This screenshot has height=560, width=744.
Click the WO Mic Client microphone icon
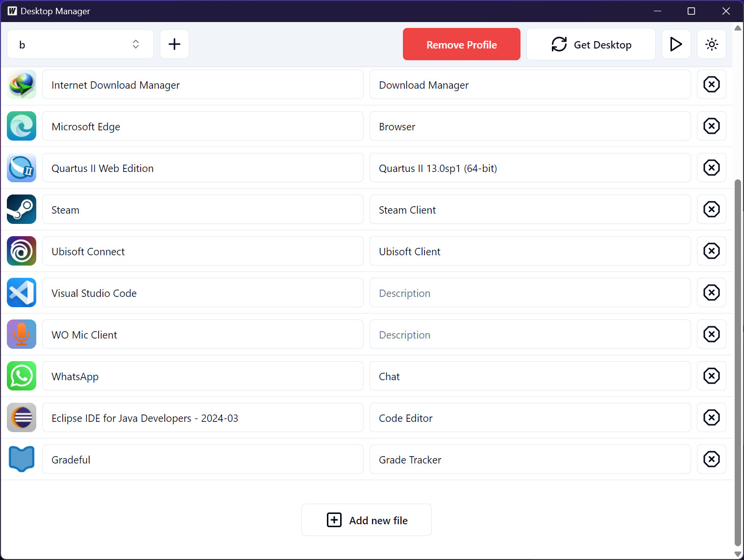pyautogui.click(x=22, y=334)
